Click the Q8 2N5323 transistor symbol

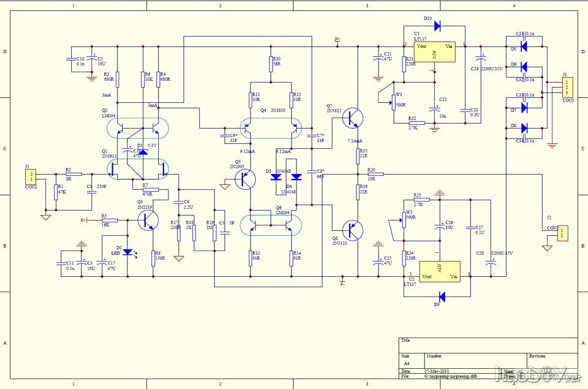(352, 230)
